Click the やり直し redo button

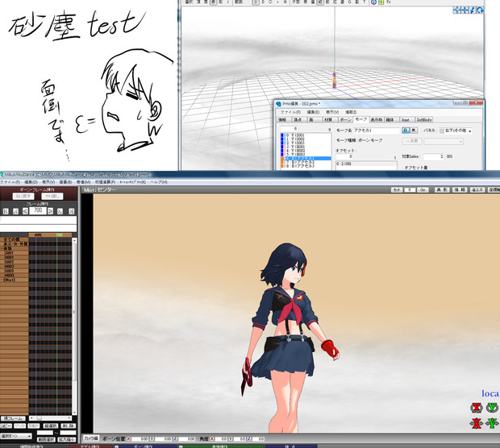click(52, 197)
